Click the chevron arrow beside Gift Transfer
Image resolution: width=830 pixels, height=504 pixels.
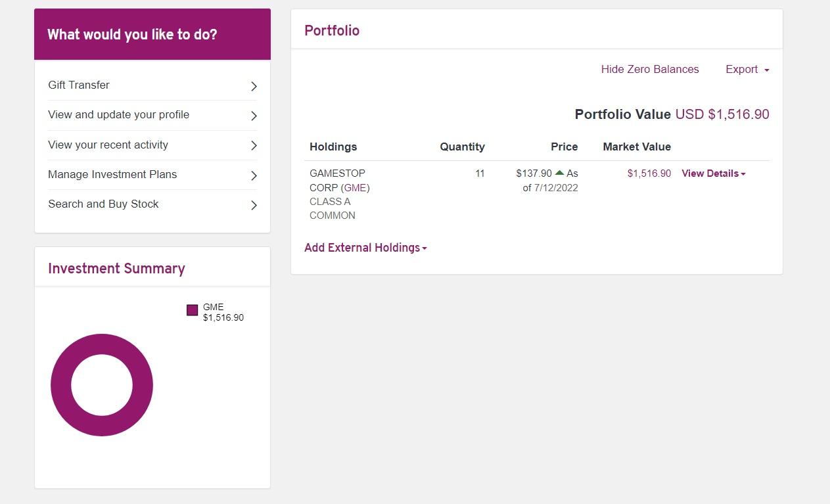[x=254, y=86]
